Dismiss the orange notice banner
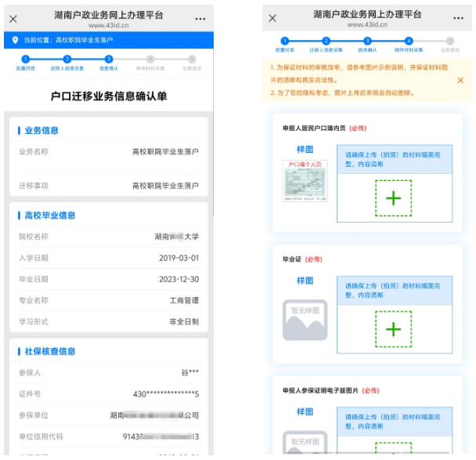This screenshot has height=460, width=476. (x=460, y=80)
